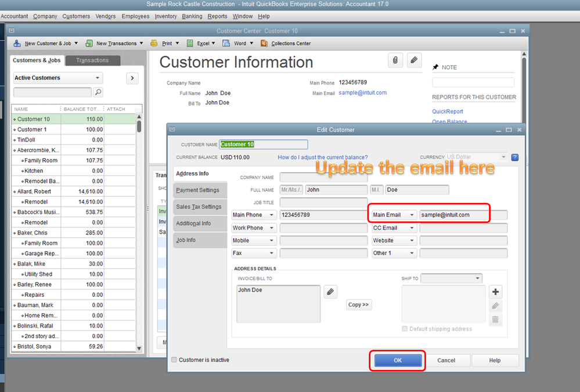Click the Excel export icon
This screenshot has width=580, height=392.
190,43
